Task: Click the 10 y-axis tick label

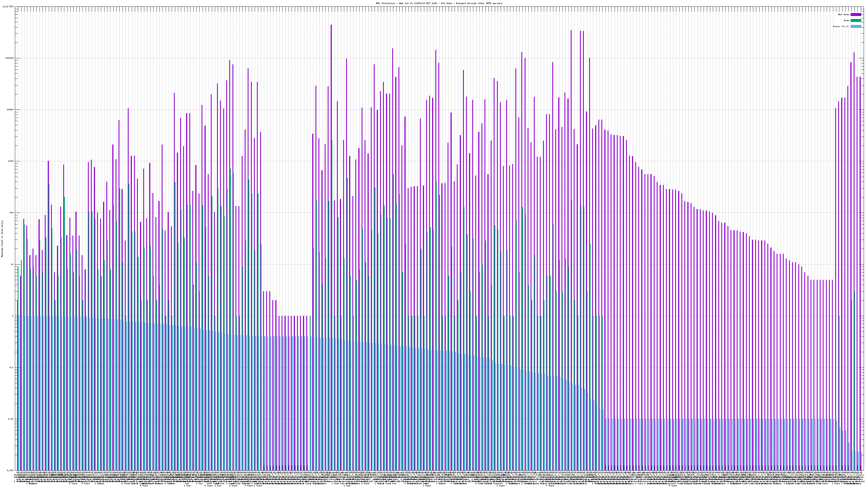Action: point(12,264)
